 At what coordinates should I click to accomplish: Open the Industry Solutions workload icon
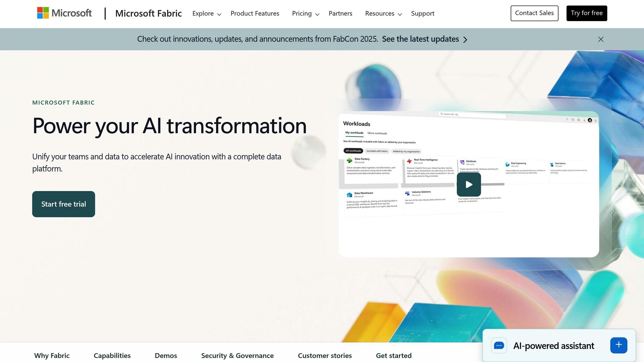408,193
